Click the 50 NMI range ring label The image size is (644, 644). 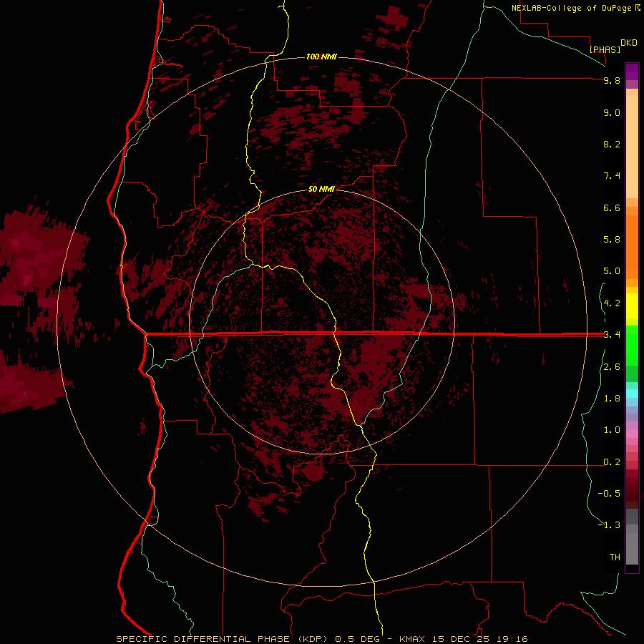pyautogui.click(x=321, y=189)
